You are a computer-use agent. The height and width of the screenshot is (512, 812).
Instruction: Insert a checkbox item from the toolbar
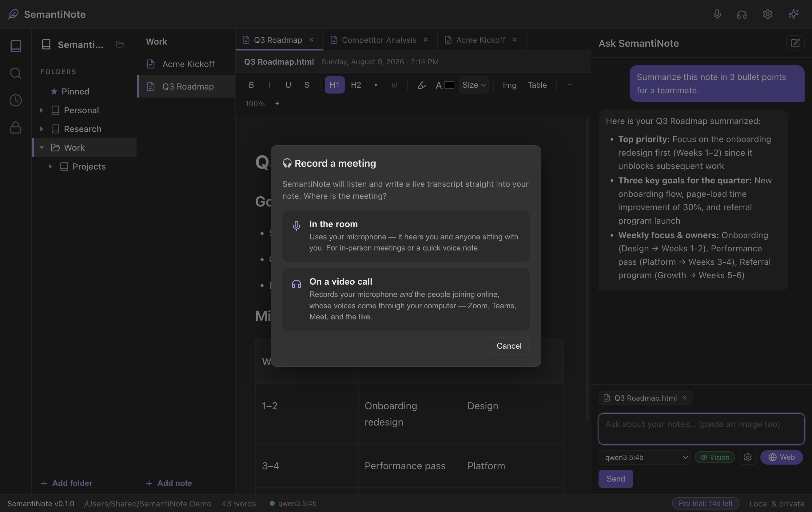coord(394,85)
